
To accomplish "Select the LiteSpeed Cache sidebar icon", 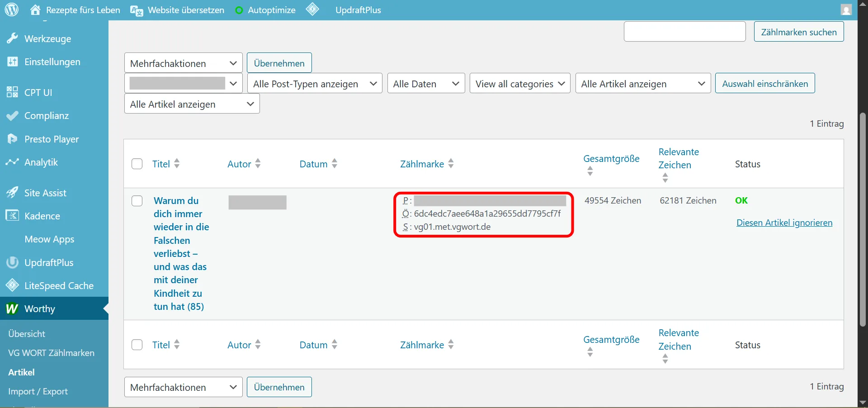I will pos(12,285).
